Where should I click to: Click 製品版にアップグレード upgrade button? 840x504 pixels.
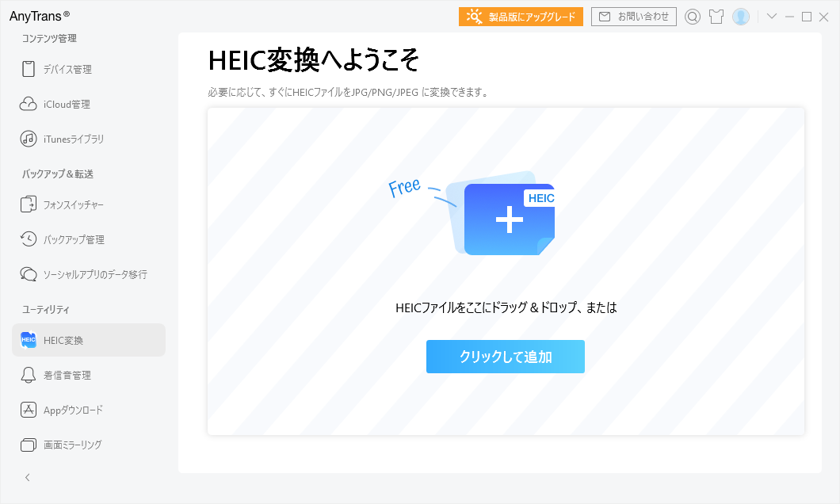521,17
